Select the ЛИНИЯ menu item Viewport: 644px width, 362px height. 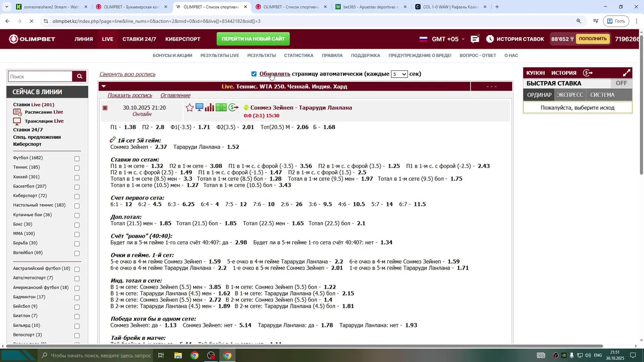pos(84,39)
